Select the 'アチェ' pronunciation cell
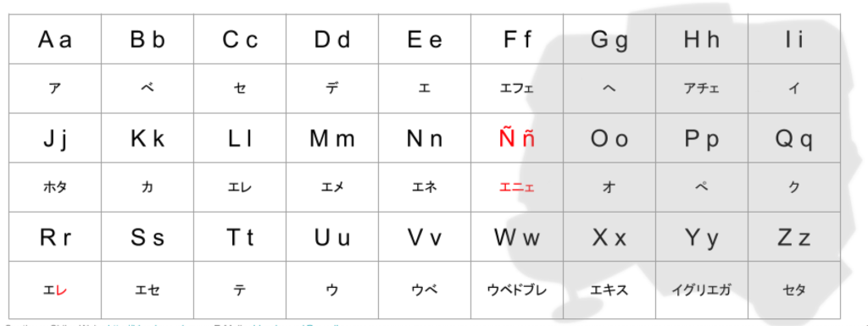 702,88
